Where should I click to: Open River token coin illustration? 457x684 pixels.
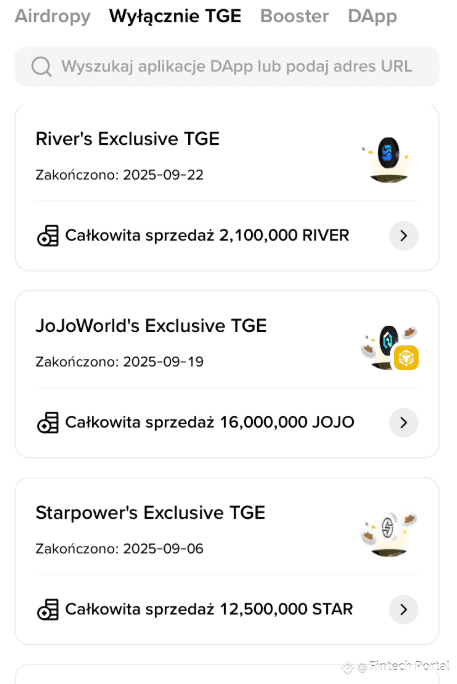point(386,159)
